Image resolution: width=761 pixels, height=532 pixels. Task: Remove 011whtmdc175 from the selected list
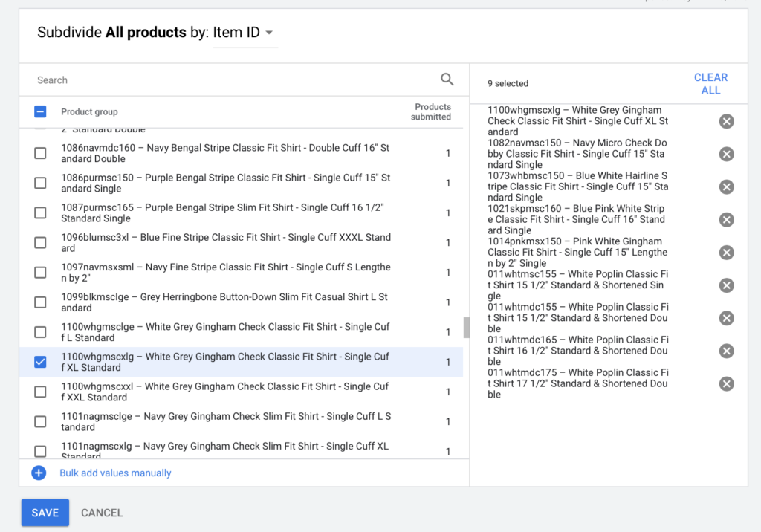(x=726, y=383)
